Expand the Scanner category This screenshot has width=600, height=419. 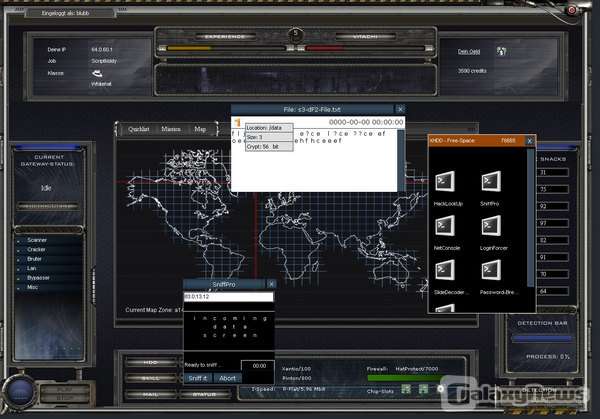tap(37, 240)
